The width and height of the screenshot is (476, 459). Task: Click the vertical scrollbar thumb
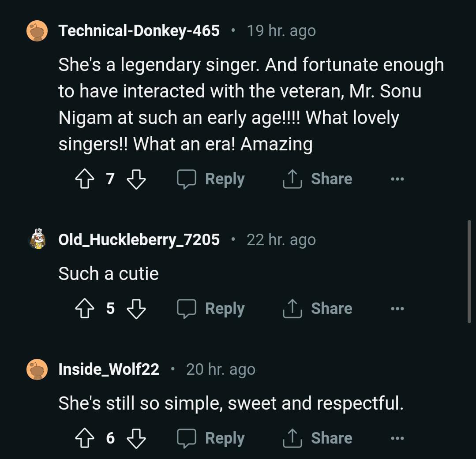point(469,271)
